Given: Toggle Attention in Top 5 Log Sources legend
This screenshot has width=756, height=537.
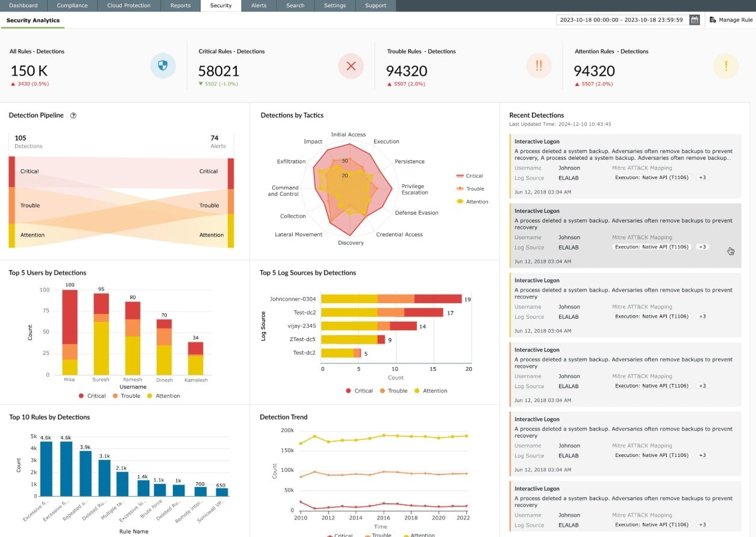Looking at the screenshot, I should coord(431,391).
